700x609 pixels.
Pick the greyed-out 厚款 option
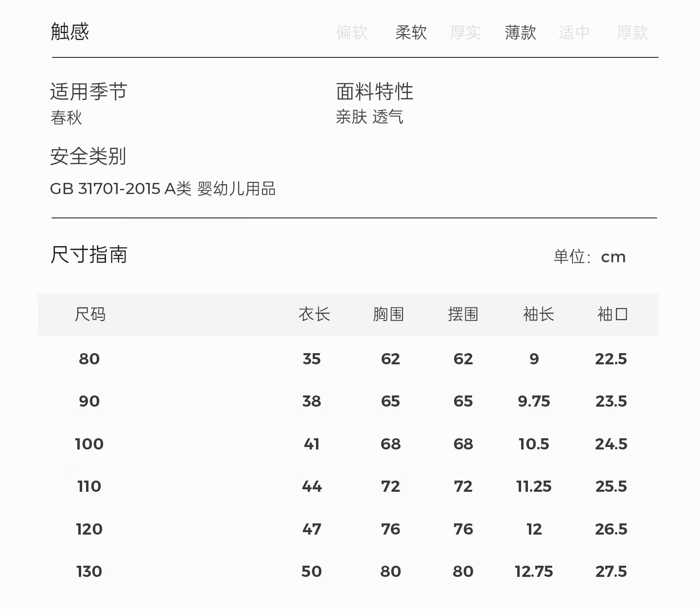click(x=632, y=33)
